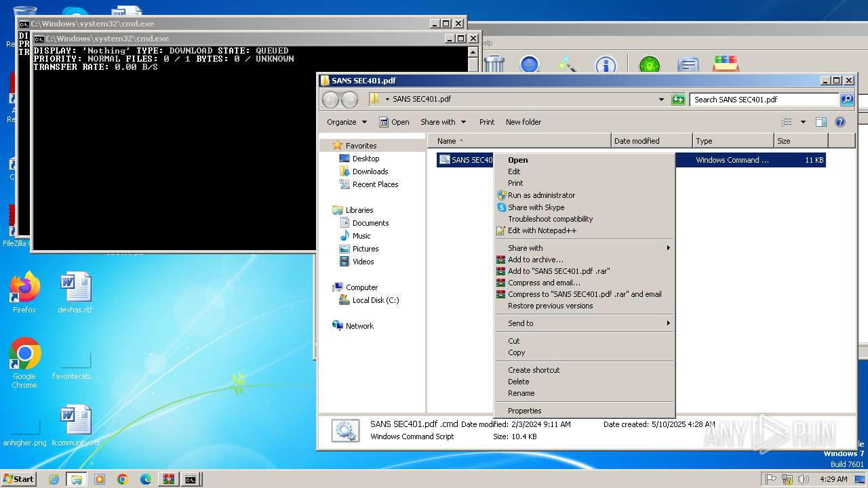Choose Rename in the context menu
Screen dimensions: 868x488
point(585,393)
